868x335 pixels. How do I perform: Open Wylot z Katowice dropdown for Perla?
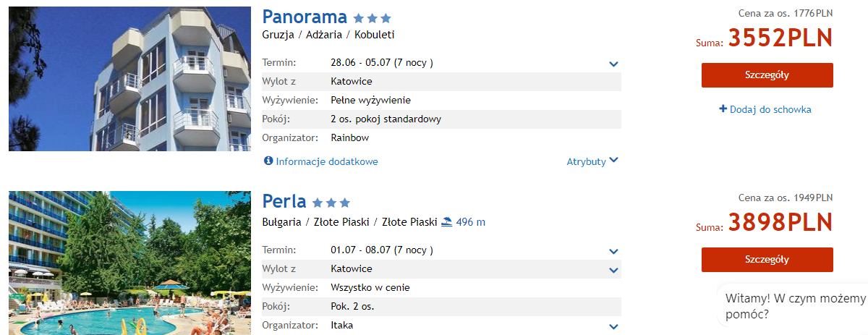click(614, 270)
